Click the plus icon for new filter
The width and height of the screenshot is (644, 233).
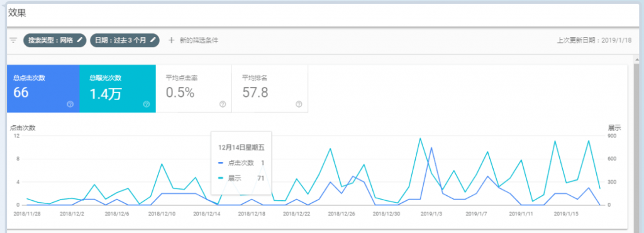172,40
